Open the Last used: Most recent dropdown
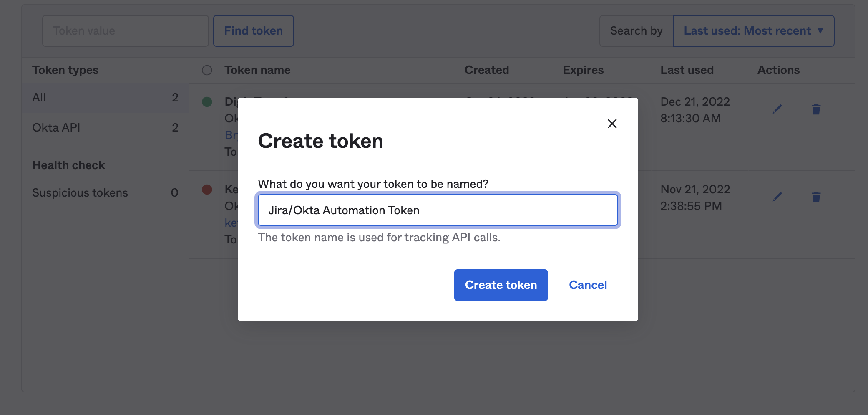This screenshot has height=415, width=868. tap(753, 31)
